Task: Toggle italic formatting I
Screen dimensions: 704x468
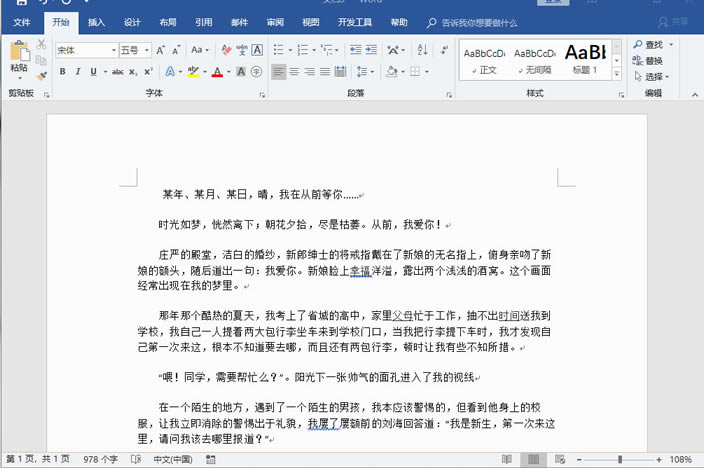Action: [x=78, y=71]
